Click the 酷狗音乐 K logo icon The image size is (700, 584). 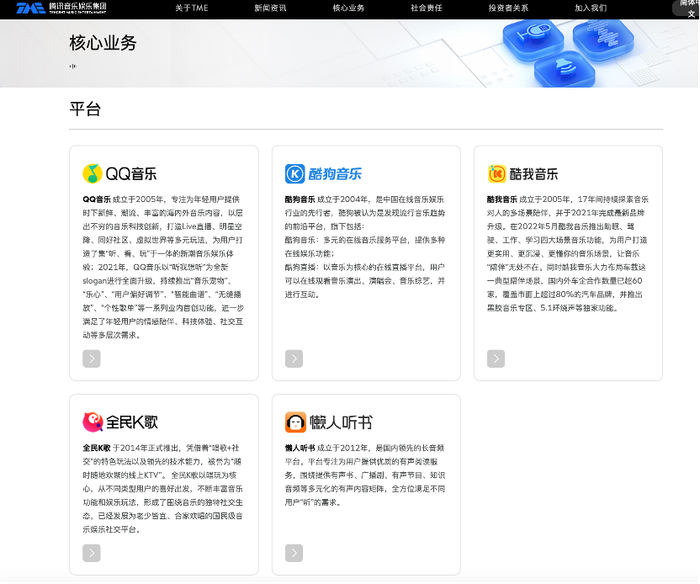click(x=295, y=174)
